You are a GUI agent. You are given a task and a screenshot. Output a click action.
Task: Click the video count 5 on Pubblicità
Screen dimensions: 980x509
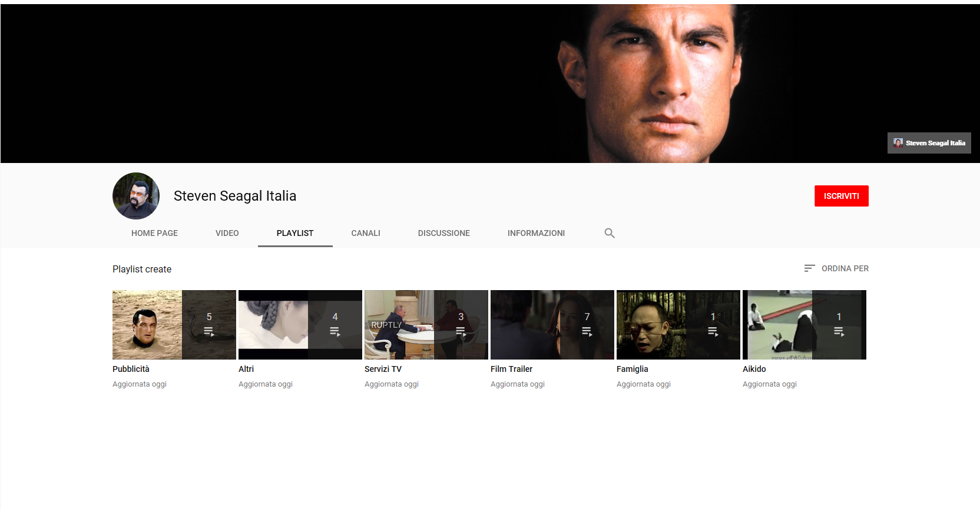[x=209, y=317]
